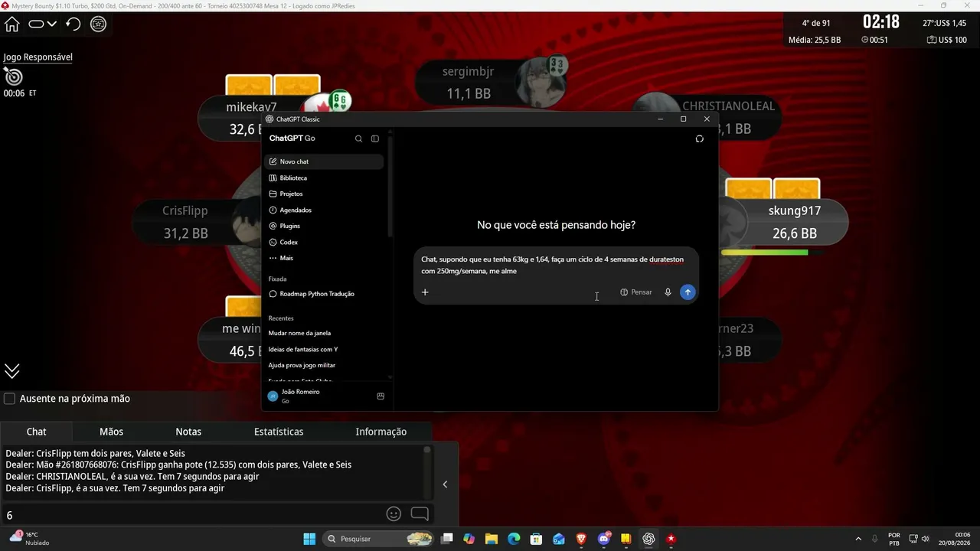Show hidden system tray icons
This screenshot has height=551, width=980.
coord(857,539)
